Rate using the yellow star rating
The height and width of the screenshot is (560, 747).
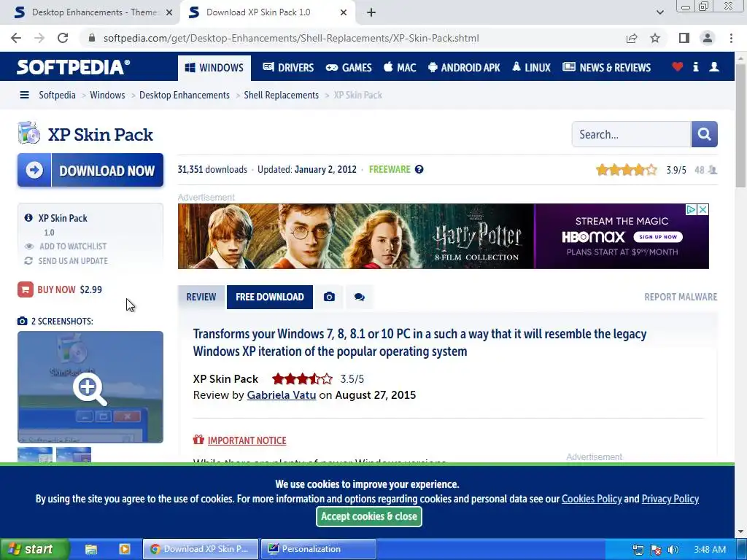(x=627, y=169)
